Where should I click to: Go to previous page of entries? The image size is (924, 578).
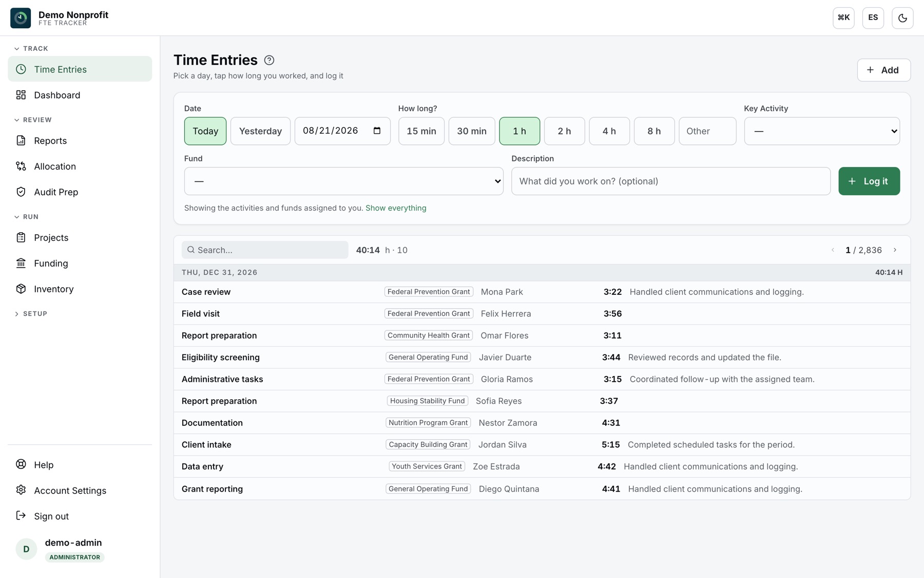(x=833, y=250)
